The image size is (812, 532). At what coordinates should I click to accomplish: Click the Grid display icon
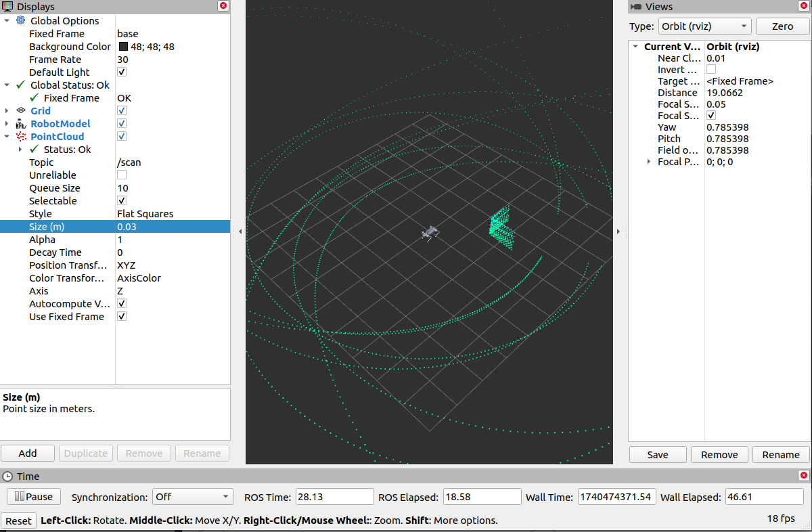click(21, 111)
